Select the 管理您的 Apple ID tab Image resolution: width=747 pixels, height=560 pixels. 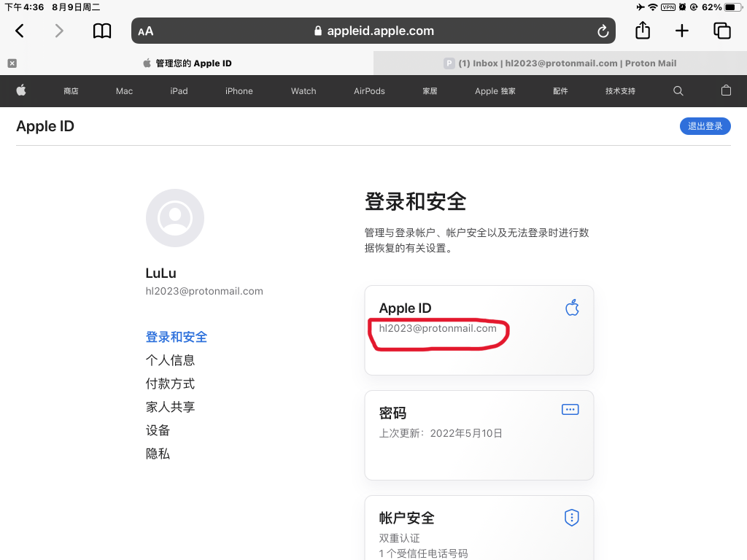click(x=187, y=63)
